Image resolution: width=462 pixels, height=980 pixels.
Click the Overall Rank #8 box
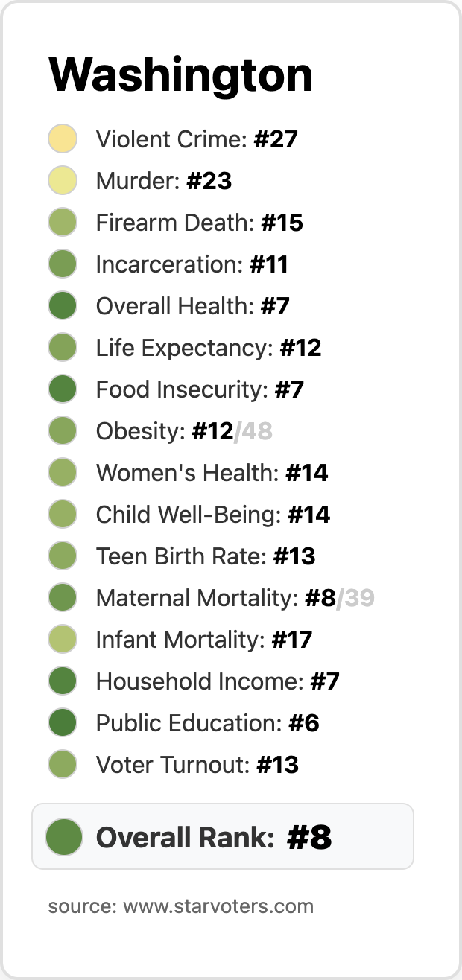222,837
